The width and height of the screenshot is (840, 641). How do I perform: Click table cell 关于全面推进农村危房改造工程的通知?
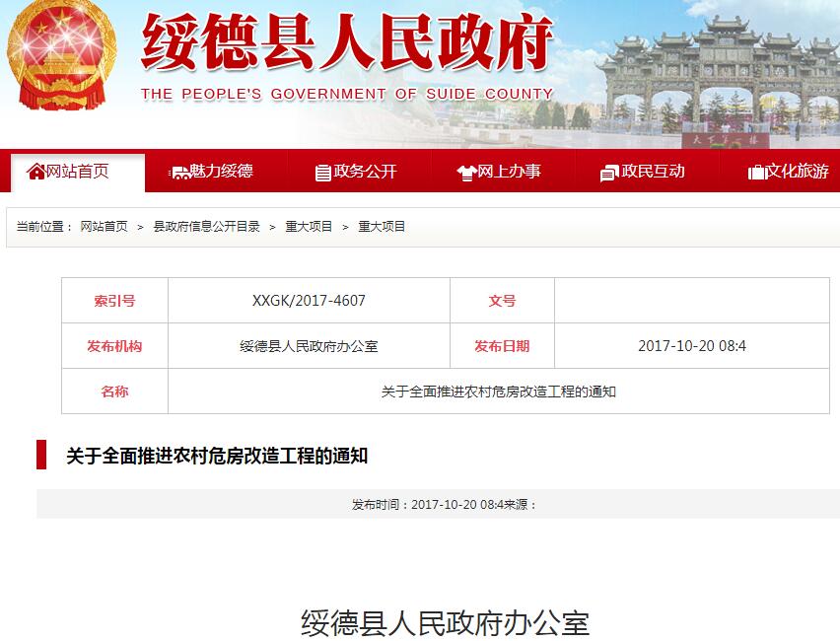click(x=499, y=392)
